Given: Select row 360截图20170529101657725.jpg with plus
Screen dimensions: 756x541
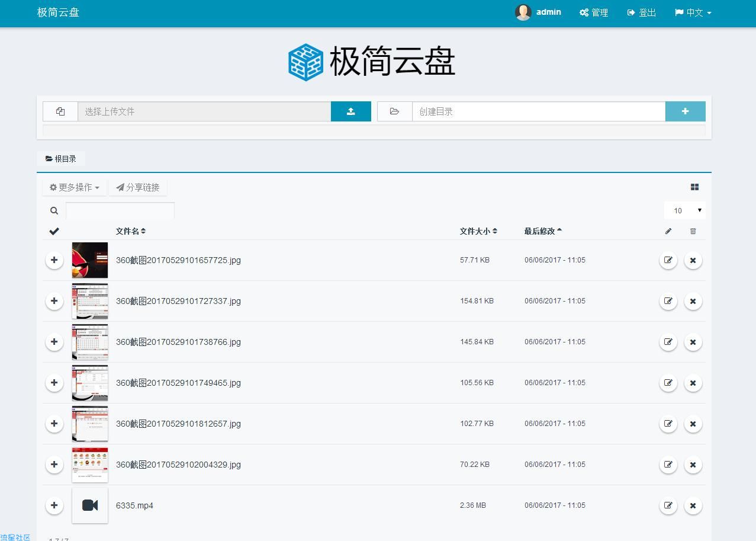Looking at the screenshot, I should point(54,260).
